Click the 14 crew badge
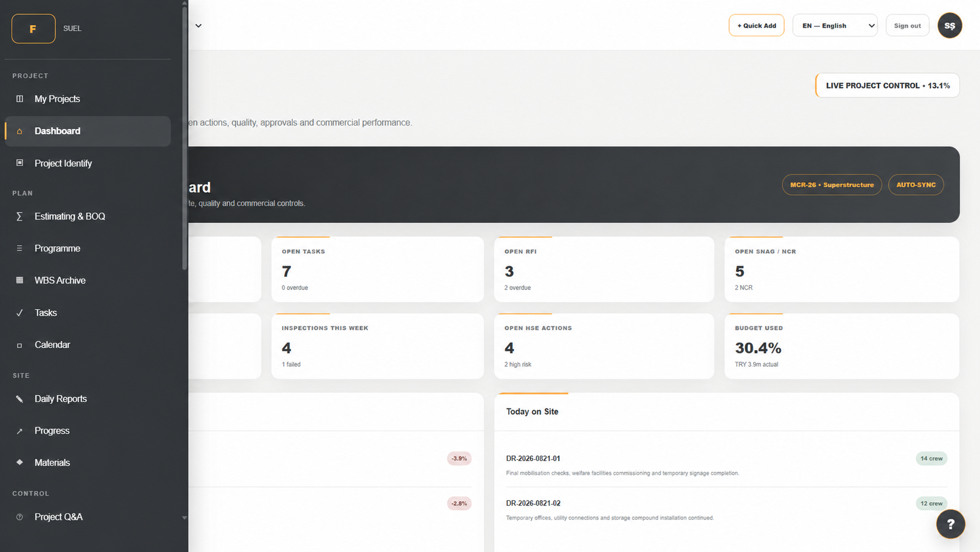This screenshot has width=980, height=552. coord(931,459)
